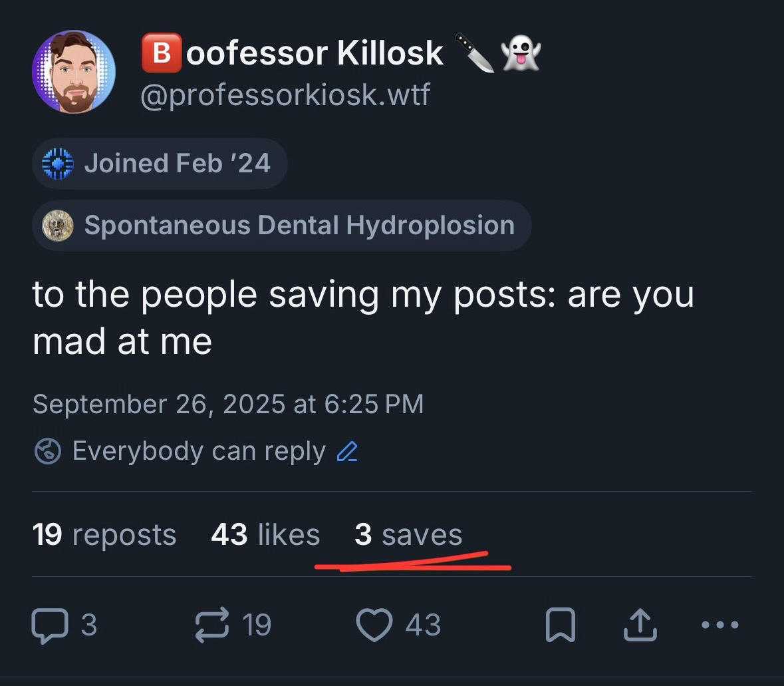The height and width of the screenshot is (686, 784).
Task: Like the post with the heart icon
Action: [x=374, y=625]
